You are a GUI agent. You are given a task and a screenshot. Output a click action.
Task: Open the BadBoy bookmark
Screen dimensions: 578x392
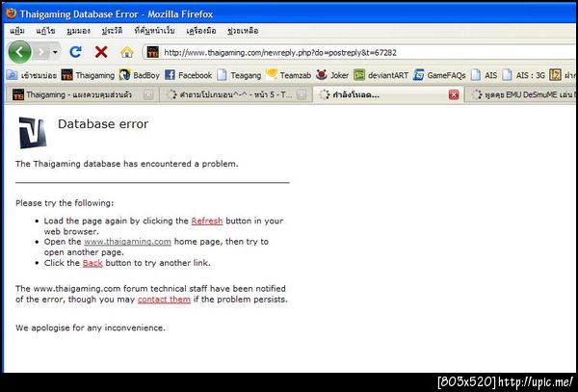[140, 75]
